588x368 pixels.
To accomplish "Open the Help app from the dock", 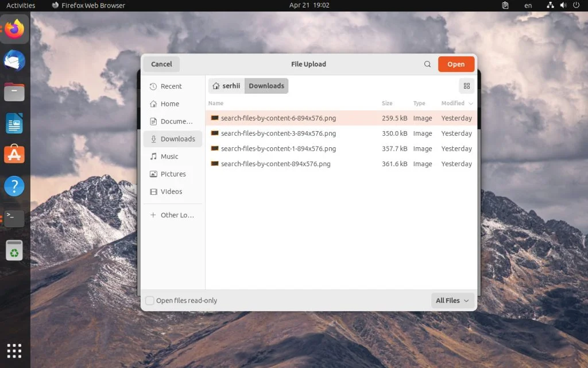I will point(14,186).
